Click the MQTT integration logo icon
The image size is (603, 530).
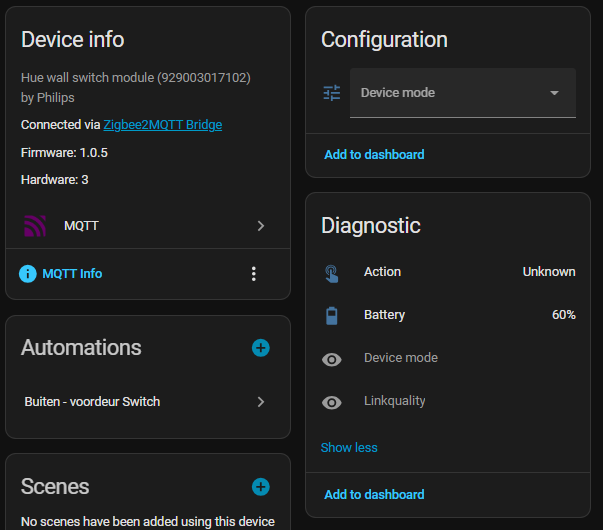pyautogui.click(x=35, y=226)
